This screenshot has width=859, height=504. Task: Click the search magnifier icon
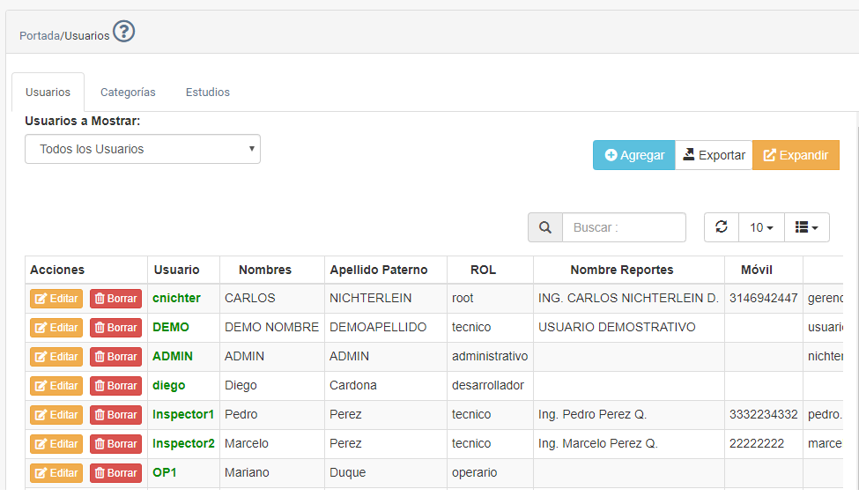(545, 227)
